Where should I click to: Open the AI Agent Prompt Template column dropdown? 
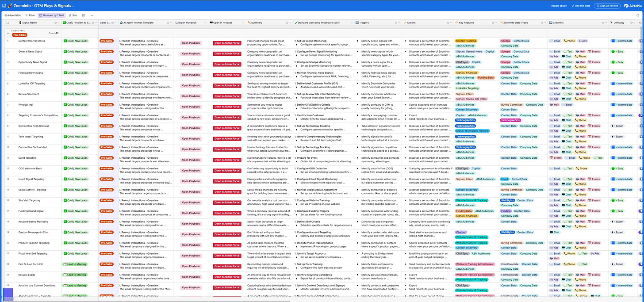(x=171, y=23)
